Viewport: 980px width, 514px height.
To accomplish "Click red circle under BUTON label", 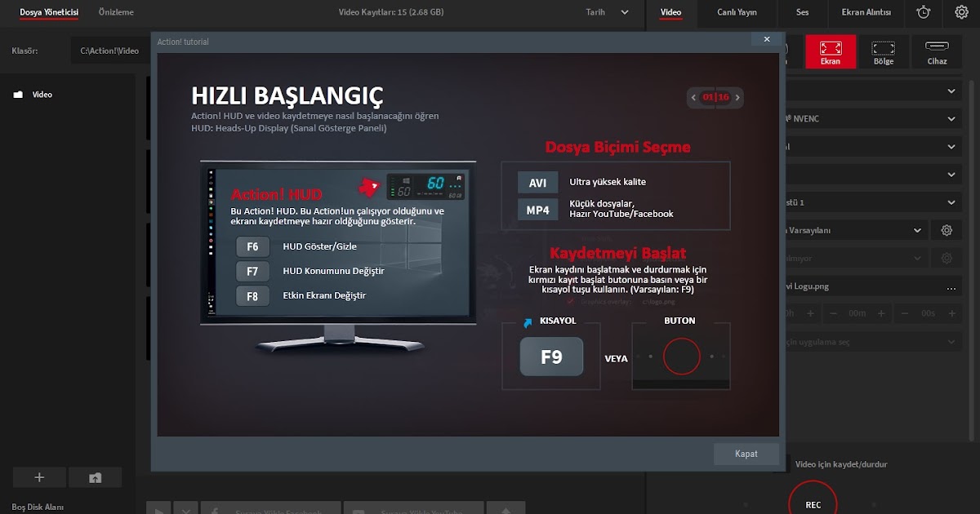I will point(681,357).
